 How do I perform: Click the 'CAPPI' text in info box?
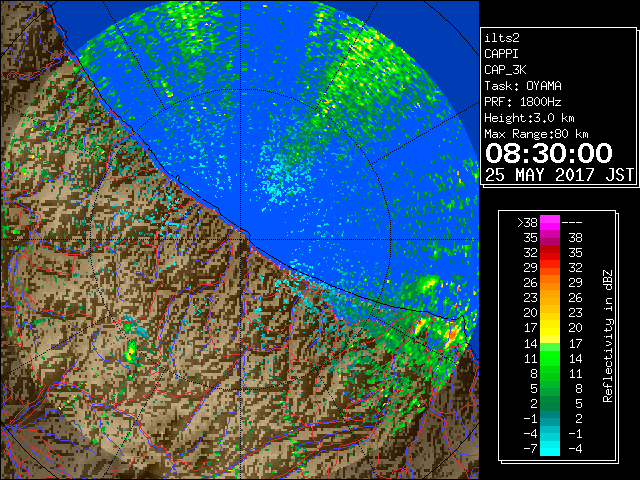(501, 54)
